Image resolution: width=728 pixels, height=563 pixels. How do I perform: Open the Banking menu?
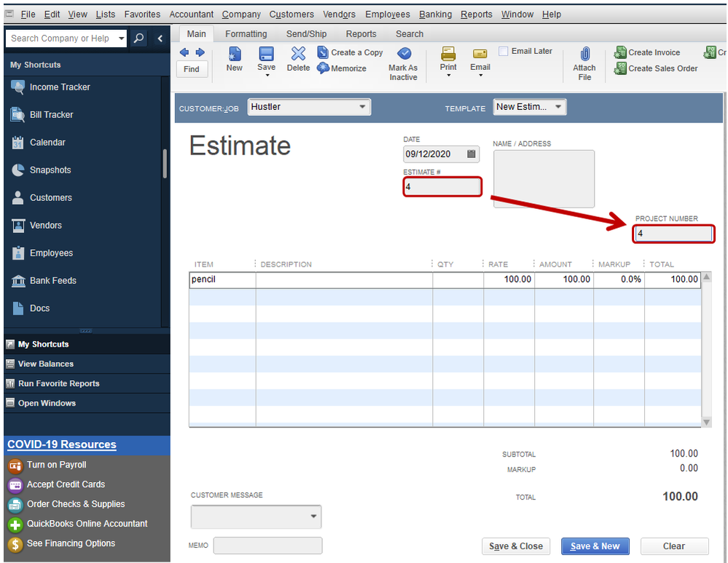(436, 15)
